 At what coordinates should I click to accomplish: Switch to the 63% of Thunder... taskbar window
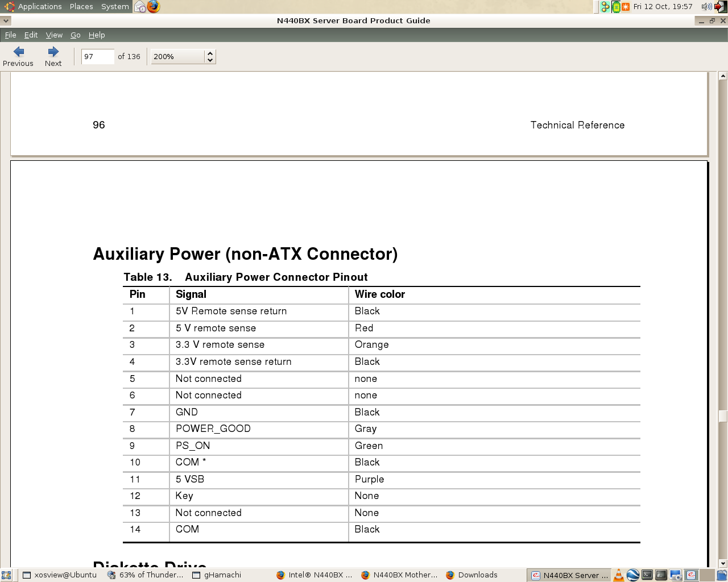pos(146,575)
